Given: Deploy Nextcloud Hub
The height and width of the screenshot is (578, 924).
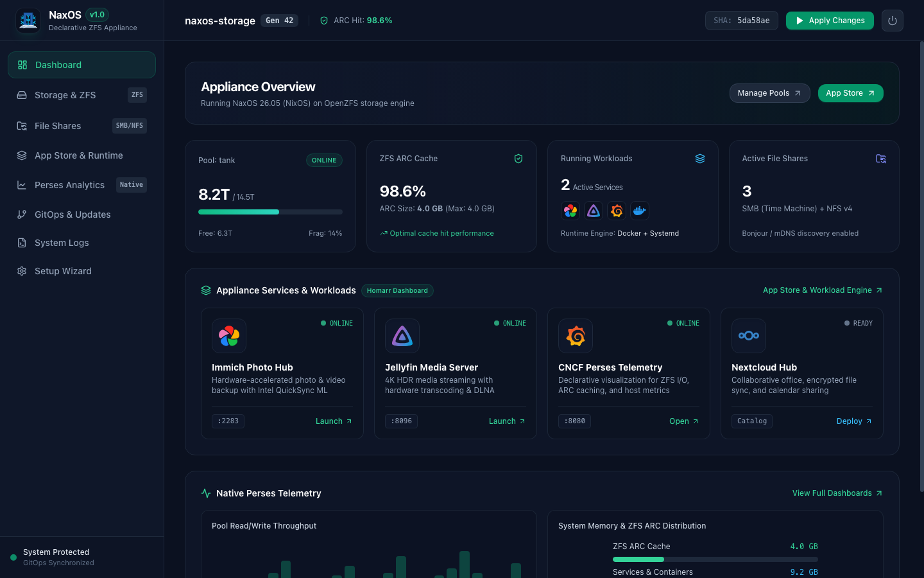Looking at the screenshot, I should 855,421.
